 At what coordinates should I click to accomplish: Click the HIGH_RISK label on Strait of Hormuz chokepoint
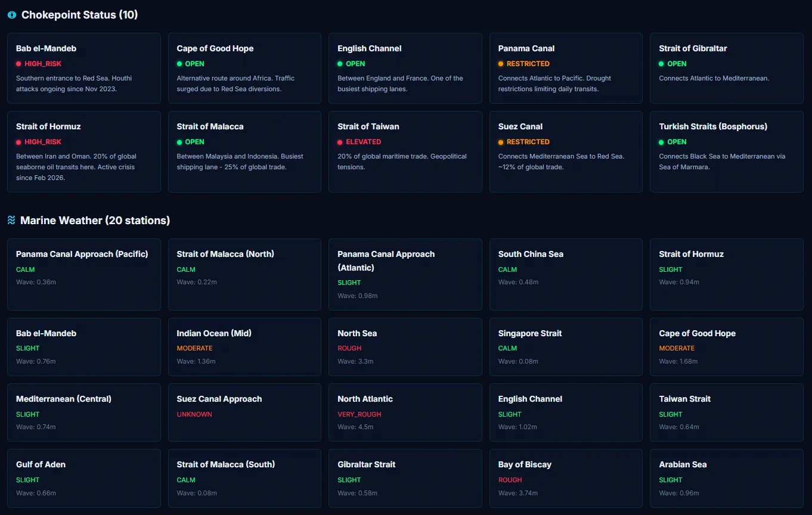tap(43, 142)
